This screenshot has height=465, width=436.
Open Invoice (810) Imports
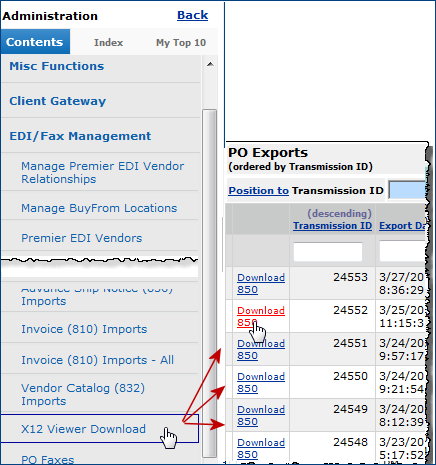(84, 329)
